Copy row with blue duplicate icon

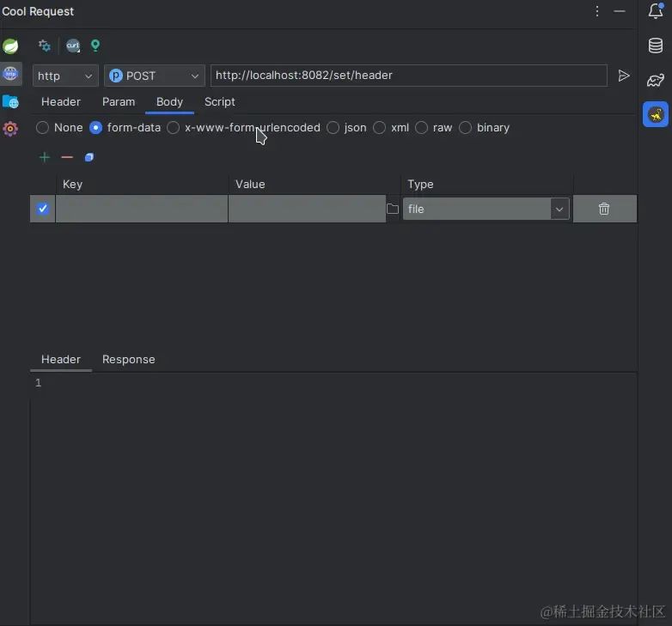89,157
